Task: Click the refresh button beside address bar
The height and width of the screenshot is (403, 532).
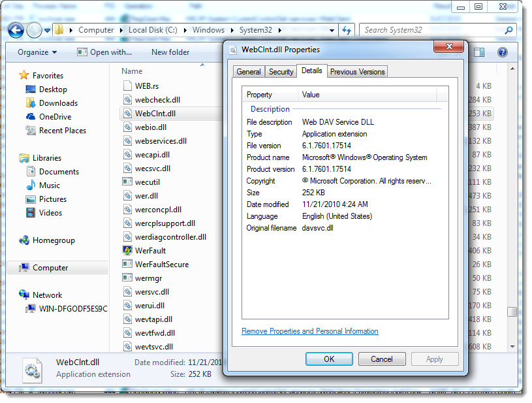Action: [x=347, y=30]
